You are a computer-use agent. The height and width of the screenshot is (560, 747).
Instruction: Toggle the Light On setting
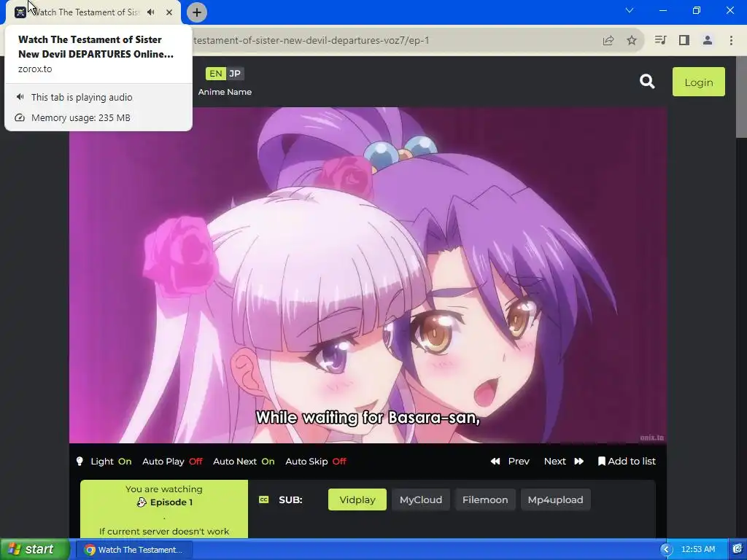(111, 461)
